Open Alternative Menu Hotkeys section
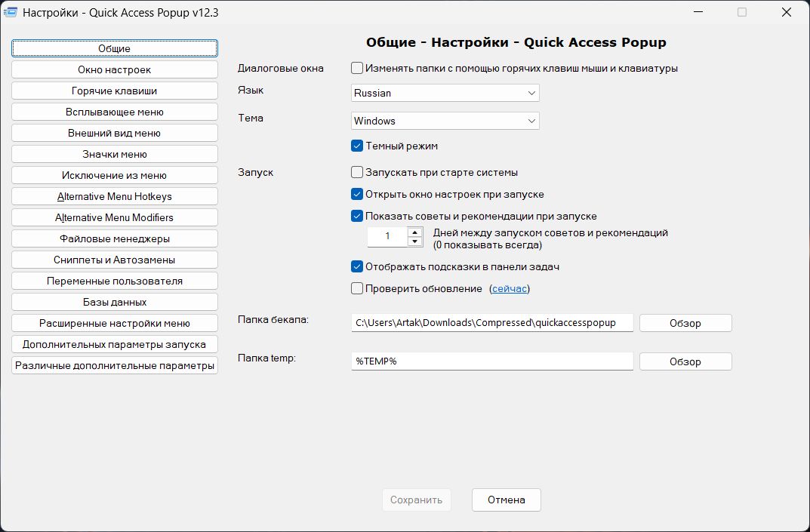810x532 pixels. 115,196
